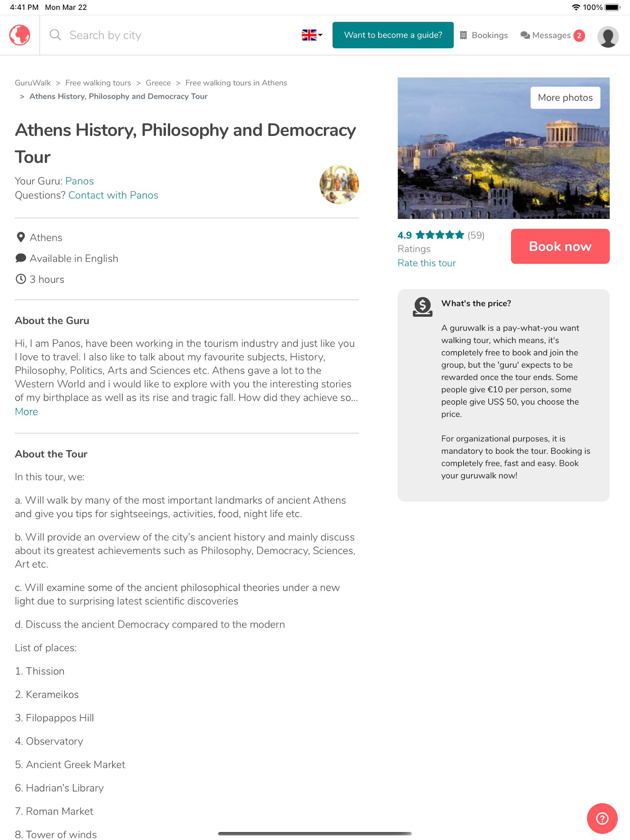Open the red help question-mark button
Screen dimensions: 630x840
(602, 818)
